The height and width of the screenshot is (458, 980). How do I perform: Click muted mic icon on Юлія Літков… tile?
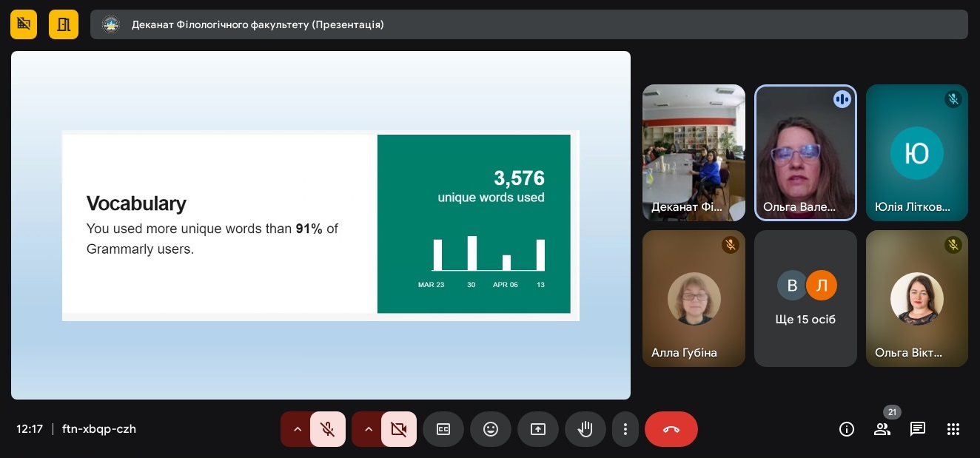point(953,99)
